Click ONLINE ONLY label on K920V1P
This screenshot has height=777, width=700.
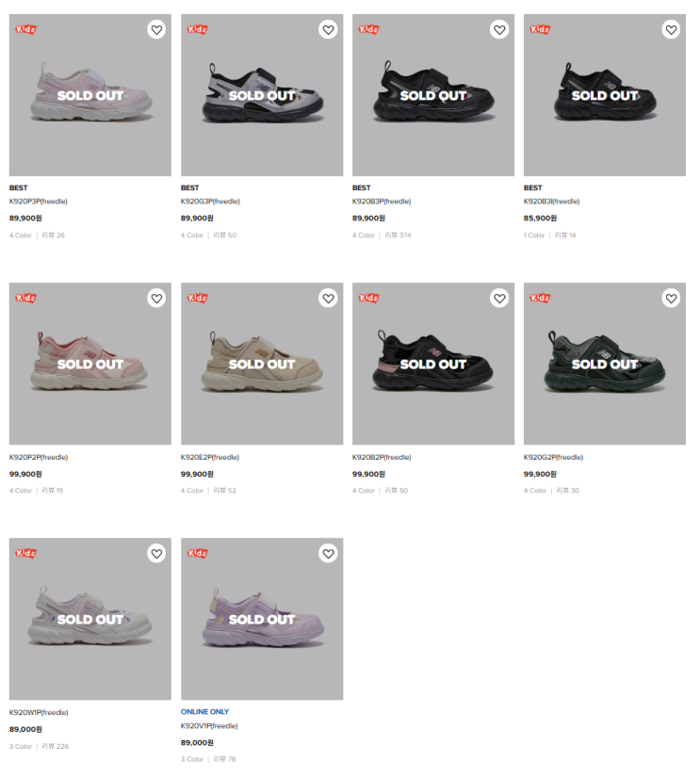204,712
